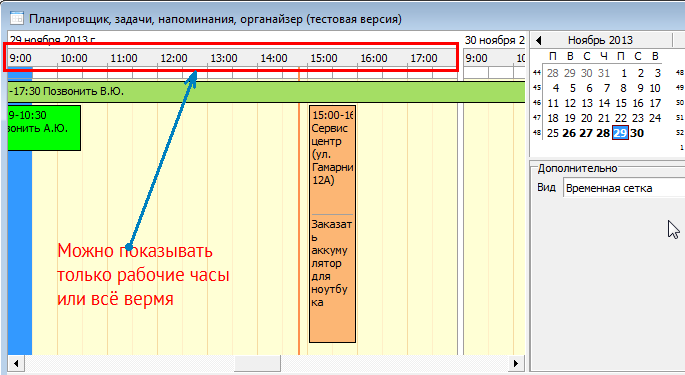Go to previous month with left arrow

point(538,40)
